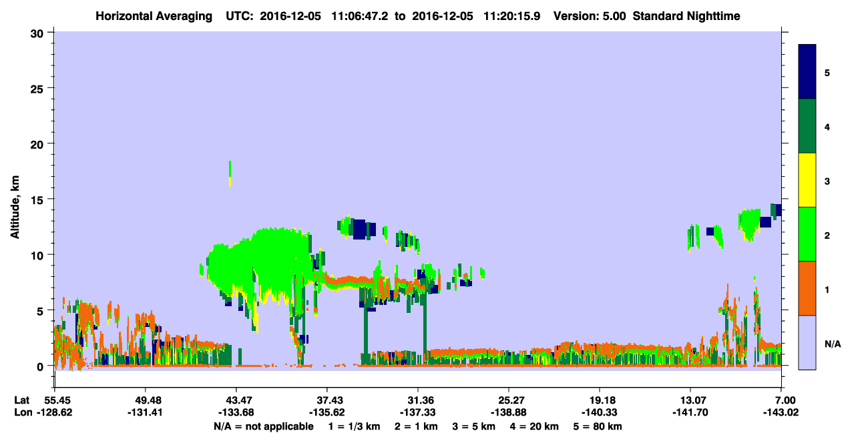
Task: Click longitude value -143.02
Action: tap(781, 412)
